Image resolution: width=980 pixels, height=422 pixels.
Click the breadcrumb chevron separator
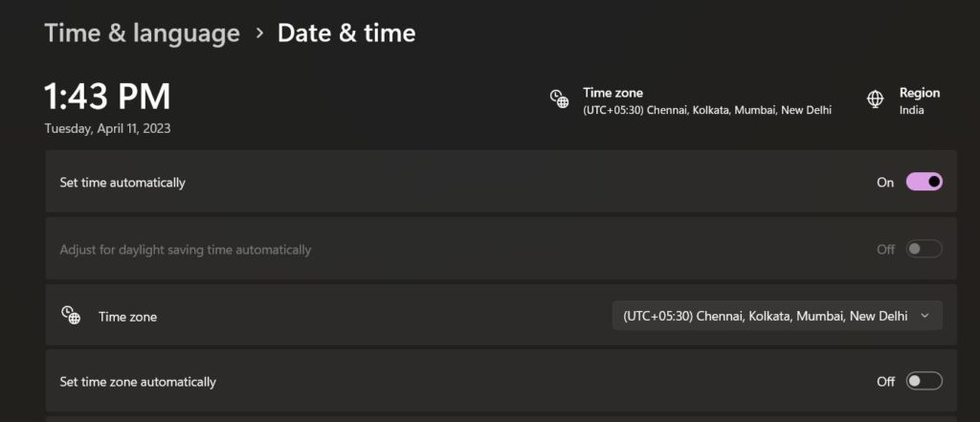(x=259, y=33)
